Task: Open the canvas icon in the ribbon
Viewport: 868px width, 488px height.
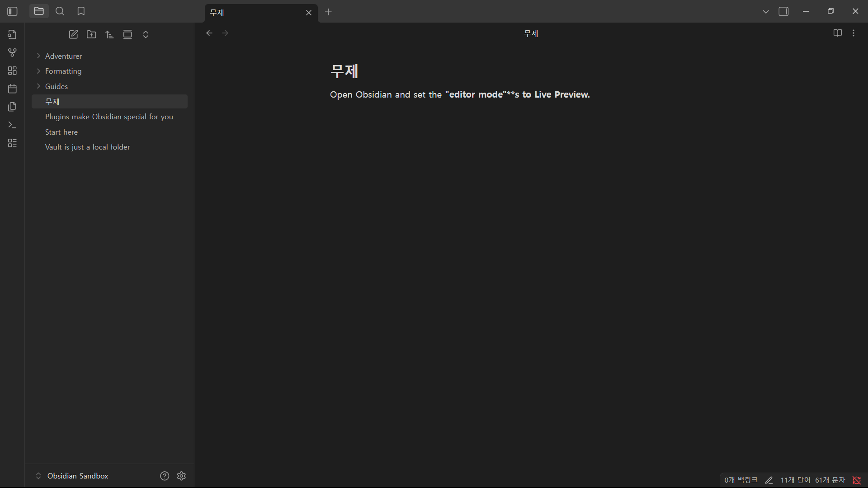Action: click(x=12, y=70)
